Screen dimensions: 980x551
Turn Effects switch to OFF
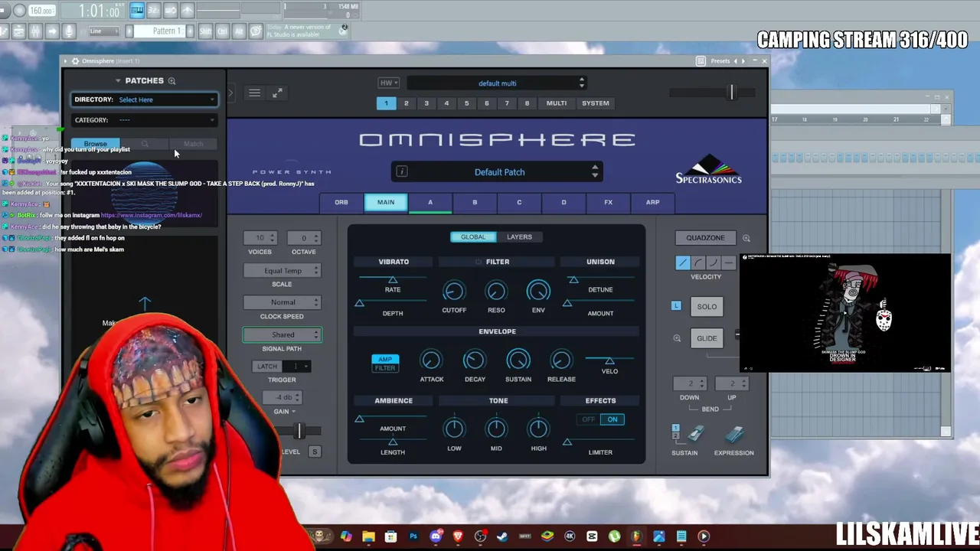click(x=588, y=419)
